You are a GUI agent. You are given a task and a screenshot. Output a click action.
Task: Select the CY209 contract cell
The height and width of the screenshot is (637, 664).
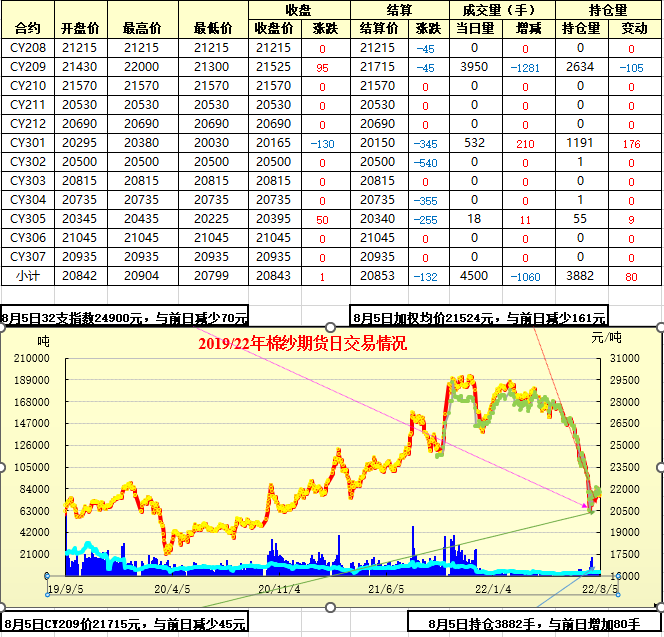27,67
